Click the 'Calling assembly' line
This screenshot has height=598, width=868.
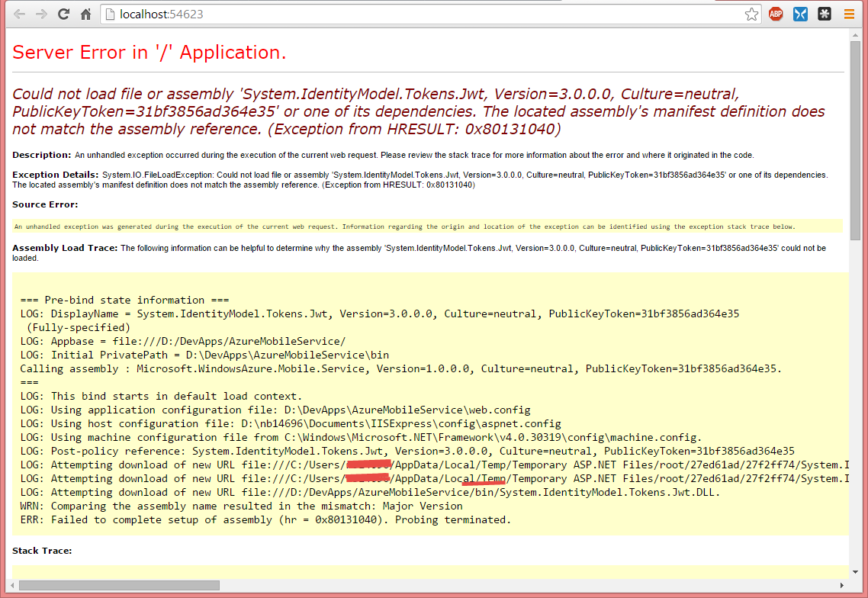click(x=400, y=368)
